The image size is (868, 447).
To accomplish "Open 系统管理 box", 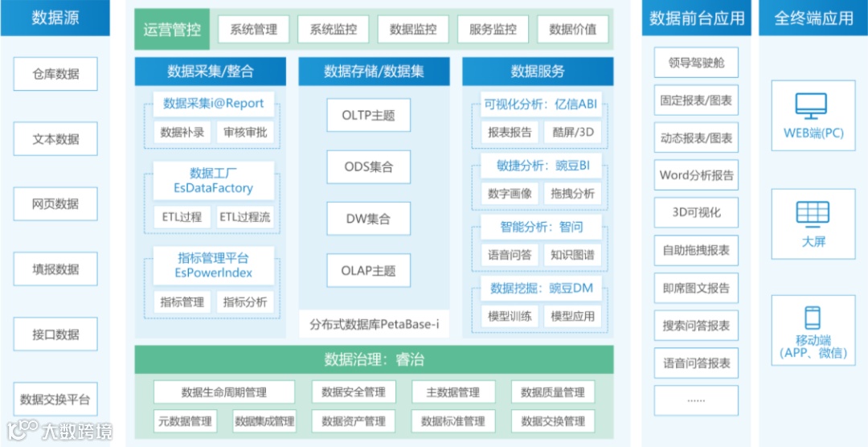I will 253,30.
